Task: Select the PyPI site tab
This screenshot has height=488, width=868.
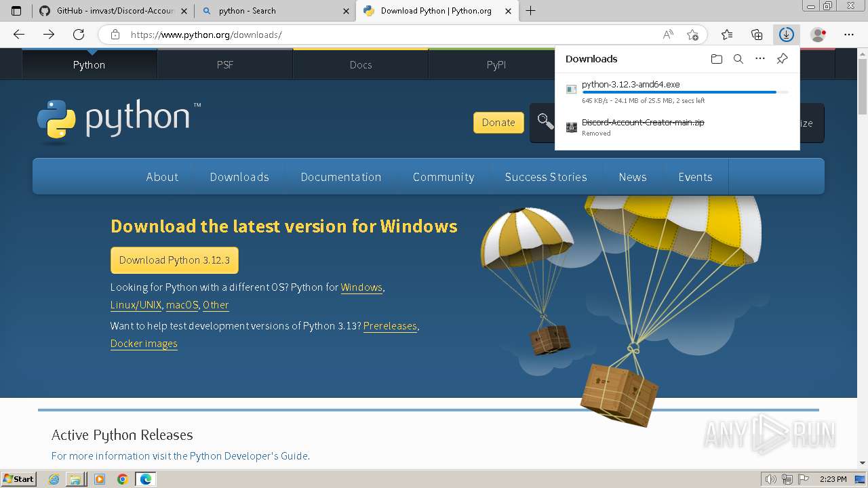Action: coord(496,64)
